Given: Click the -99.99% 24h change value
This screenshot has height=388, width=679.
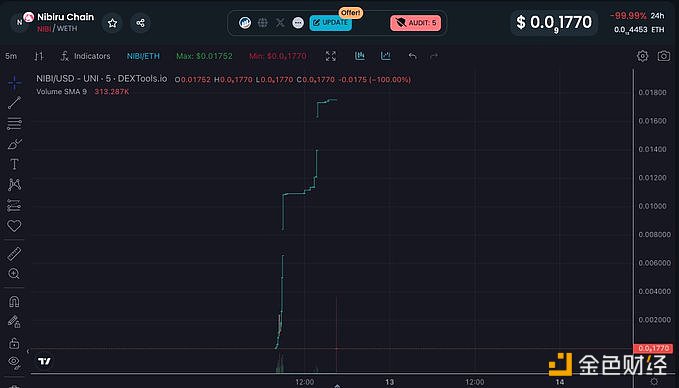Looking at the screenshot, I should click(628, 16).
